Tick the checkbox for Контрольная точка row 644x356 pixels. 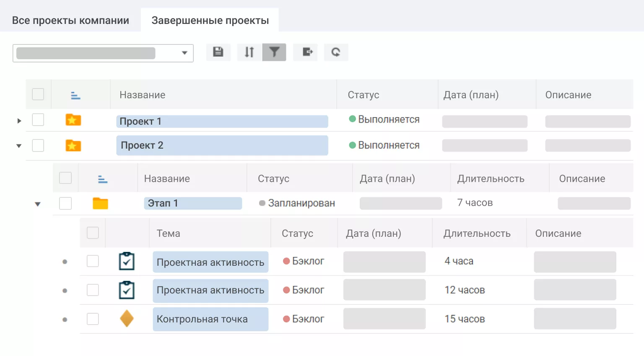tap(93, 319)
